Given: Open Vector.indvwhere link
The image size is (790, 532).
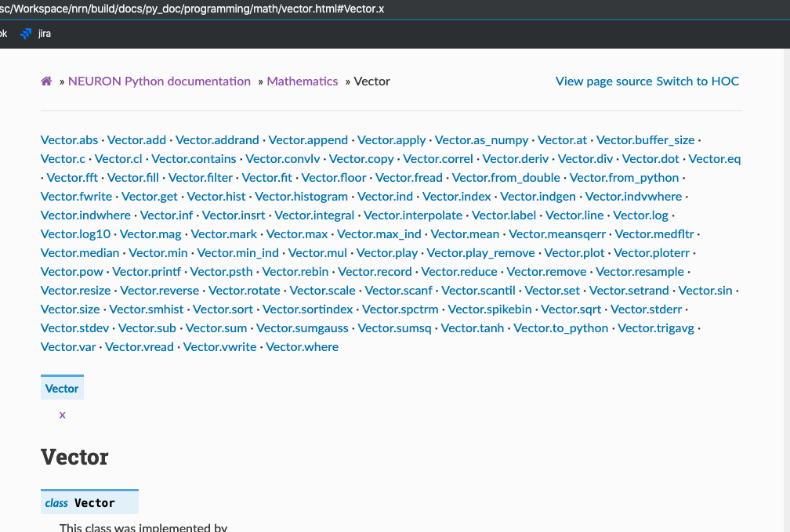Looking at the screenshot, I should coord(633,197).
